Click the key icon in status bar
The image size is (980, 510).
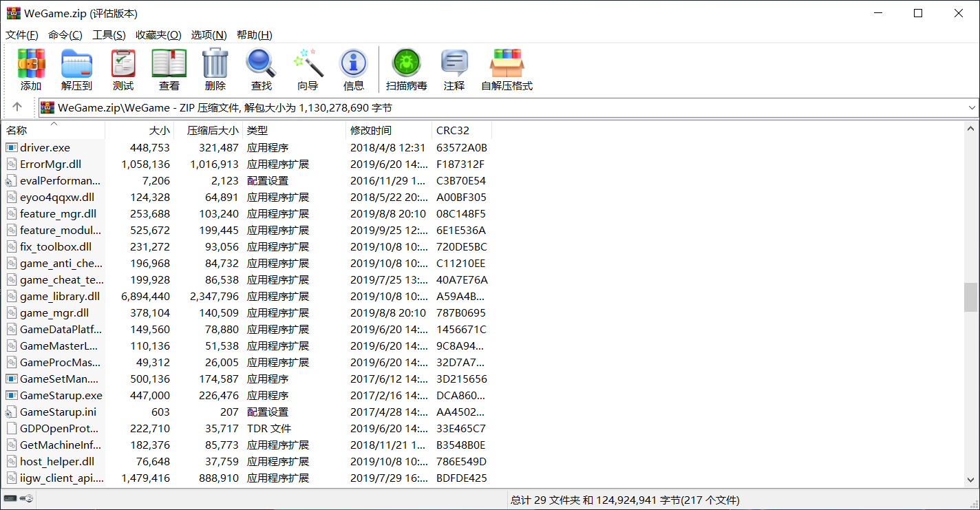[x=27, y=498]
